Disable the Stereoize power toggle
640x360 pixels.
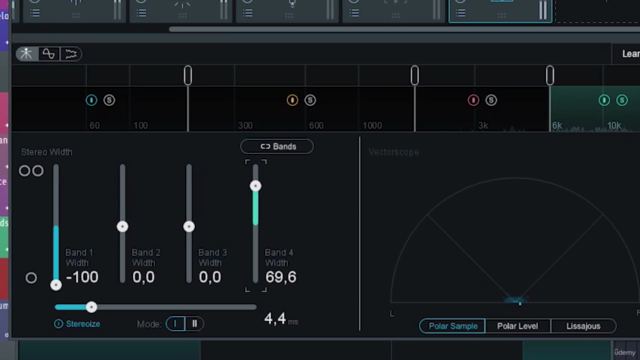pos(58,324)
